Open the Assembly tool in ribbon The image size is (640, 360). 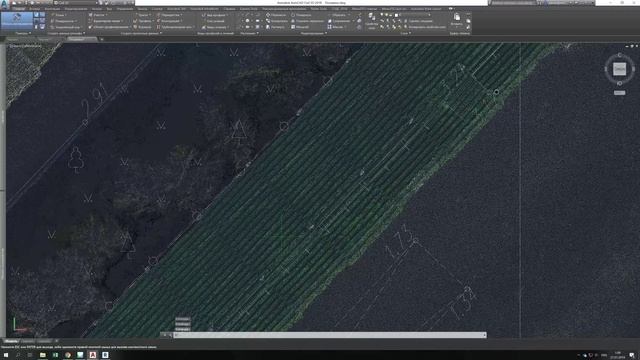[x=169, y=21]
